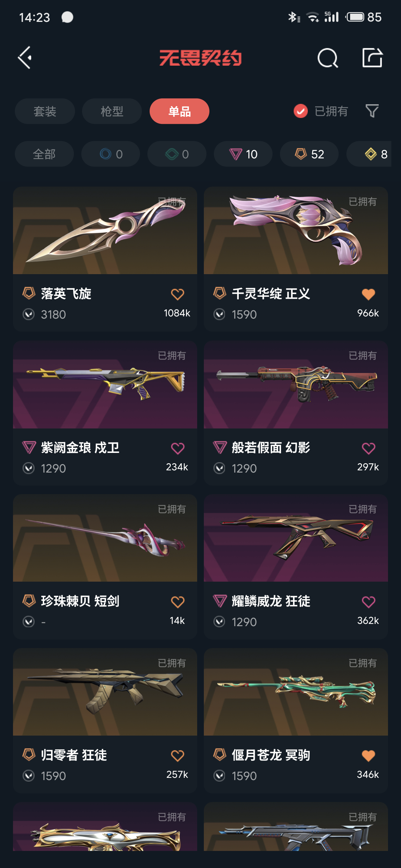Like the 耀鳞威龙 狂徒 skin

368,602
